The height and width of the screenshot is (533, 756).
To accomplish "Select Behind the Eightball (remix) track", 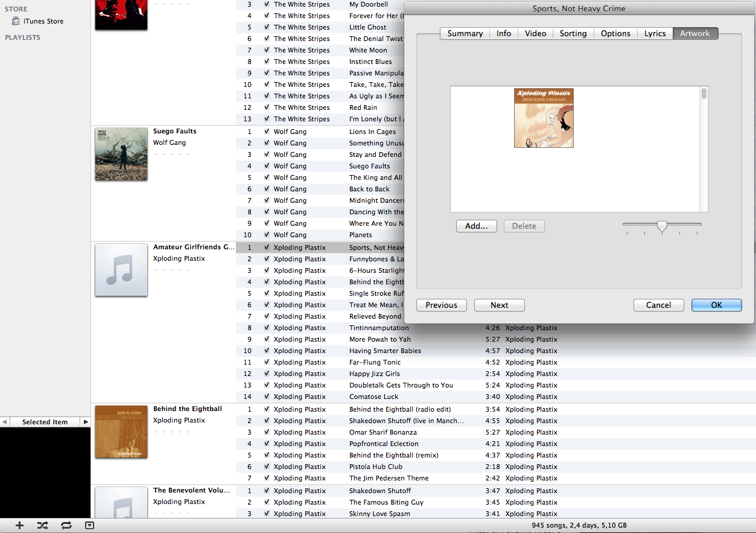I will coord(393,455).
